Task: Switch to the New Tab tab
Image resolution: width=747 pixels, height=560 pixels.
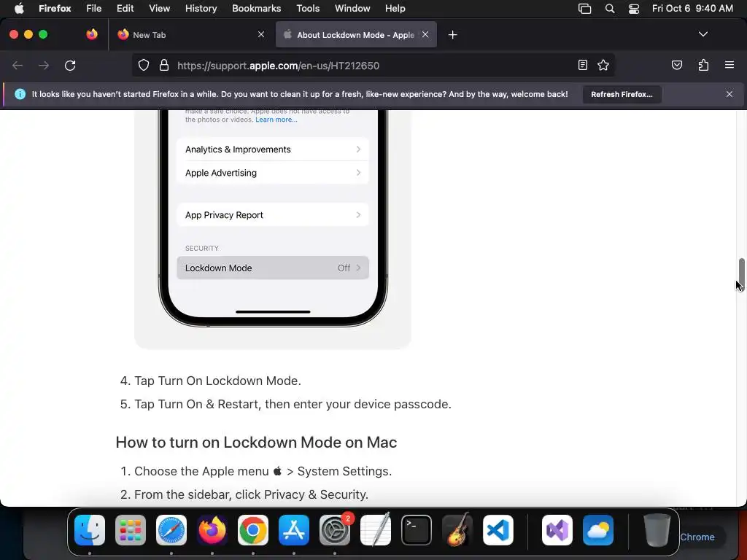Action: (x=190, y=35)
